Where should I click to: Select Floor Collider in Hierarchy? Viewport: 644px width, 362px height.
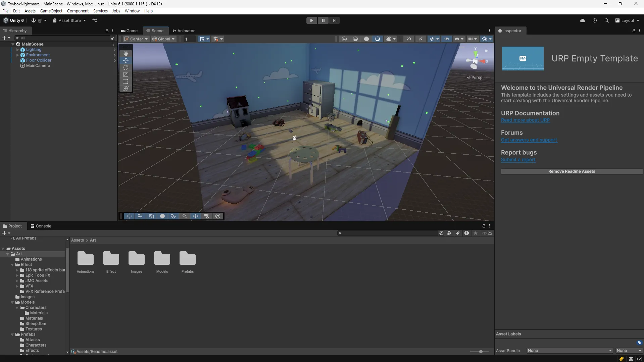39,60
